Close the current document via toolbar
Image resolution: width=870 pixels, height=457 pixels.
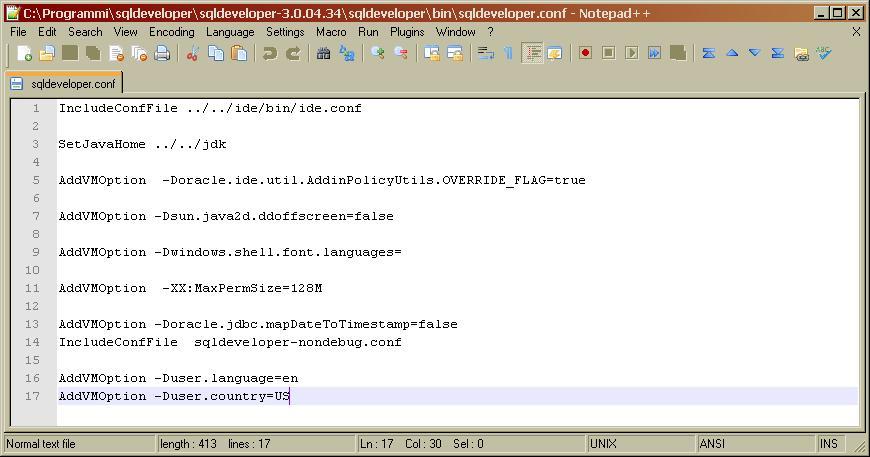[x=117, y=53]
